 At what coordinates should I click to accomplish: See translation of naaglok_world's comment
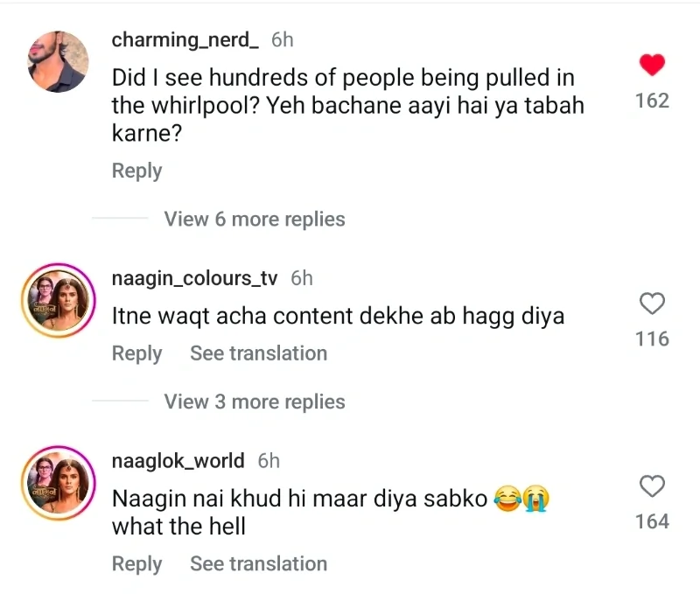point(258,564)
